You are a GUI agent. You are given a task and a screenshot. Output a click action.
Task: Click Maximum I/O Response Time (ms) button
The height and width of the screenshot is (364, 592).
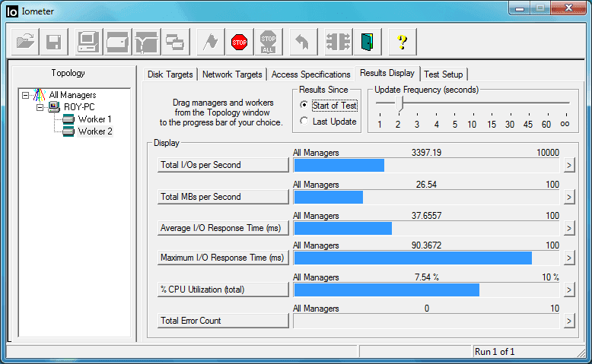tap(223, 258)
